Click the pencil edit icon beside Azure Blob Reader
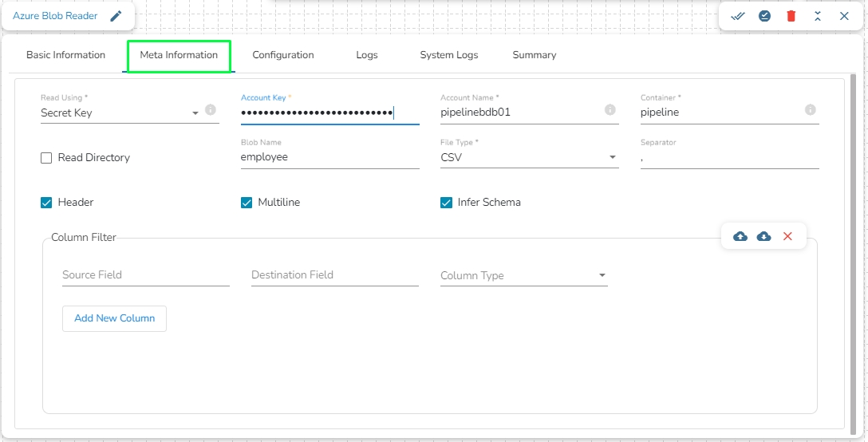This screenshot has height=442, width=868. pos(116,16)
